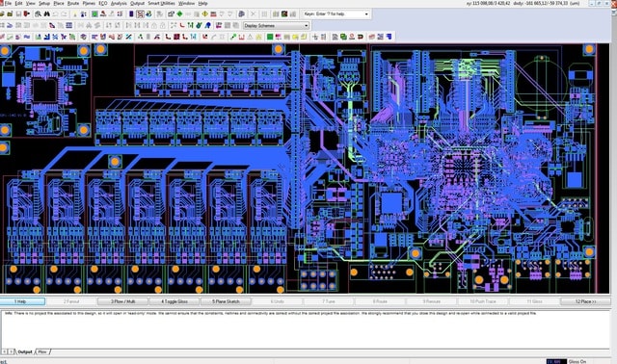Click the 12 Place >> function key button

[585, 301]
